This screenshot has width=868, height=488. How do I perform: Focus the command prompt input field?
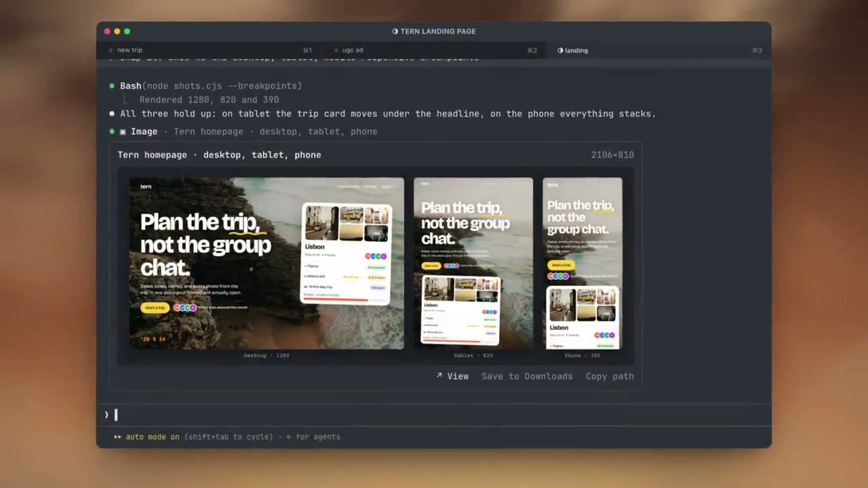[x=434, y=415]
